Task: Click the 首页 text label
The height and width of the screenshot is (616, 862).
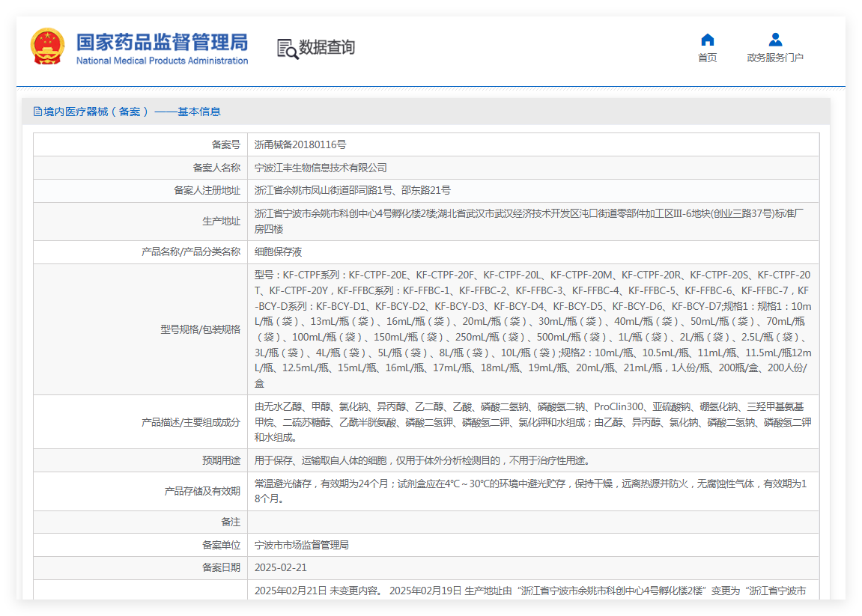Action: point(708,58)
